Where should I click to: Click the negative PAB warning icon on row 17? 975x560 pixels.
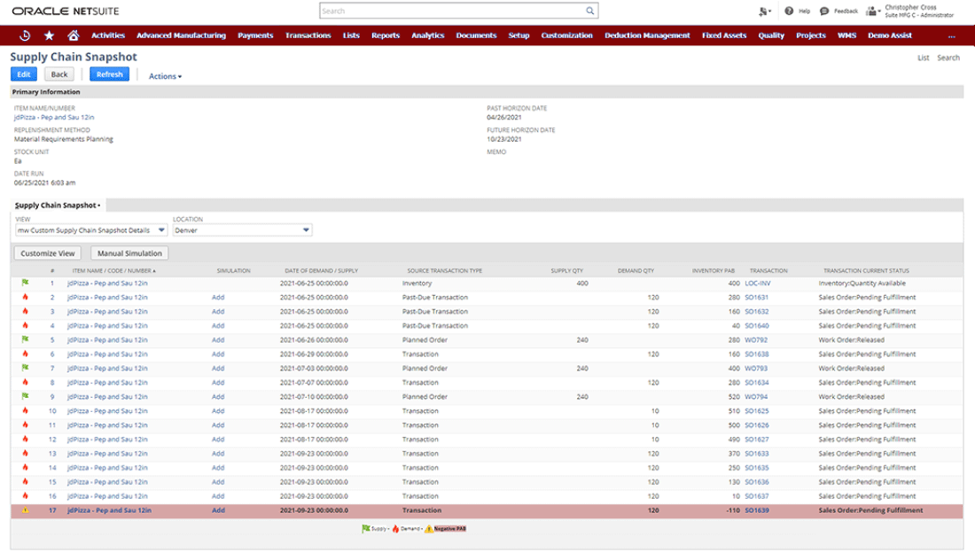pos(25,510)
